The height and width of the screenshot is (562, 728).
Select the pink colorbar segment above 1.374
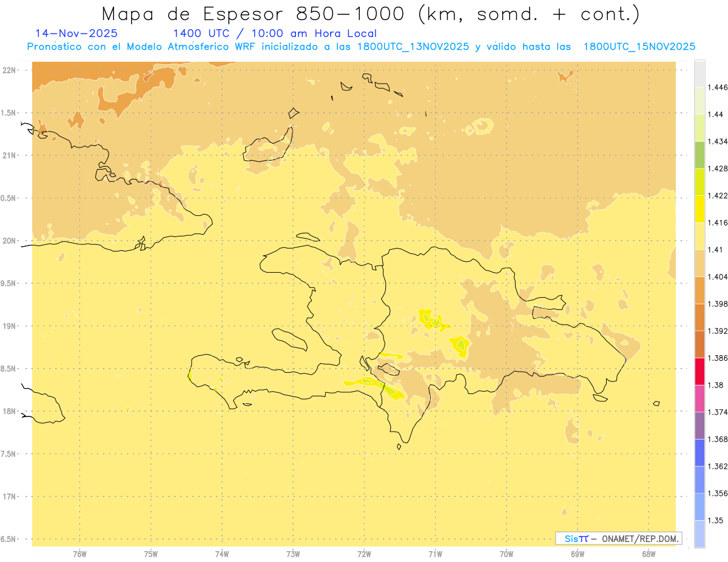(699, 398)
